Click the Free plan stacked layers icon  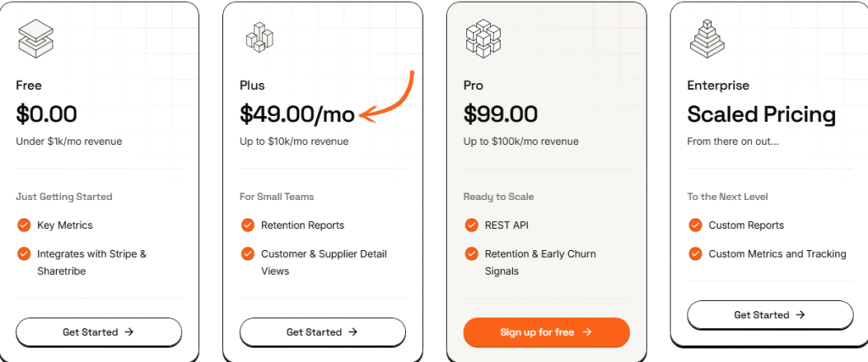[33, 39]
